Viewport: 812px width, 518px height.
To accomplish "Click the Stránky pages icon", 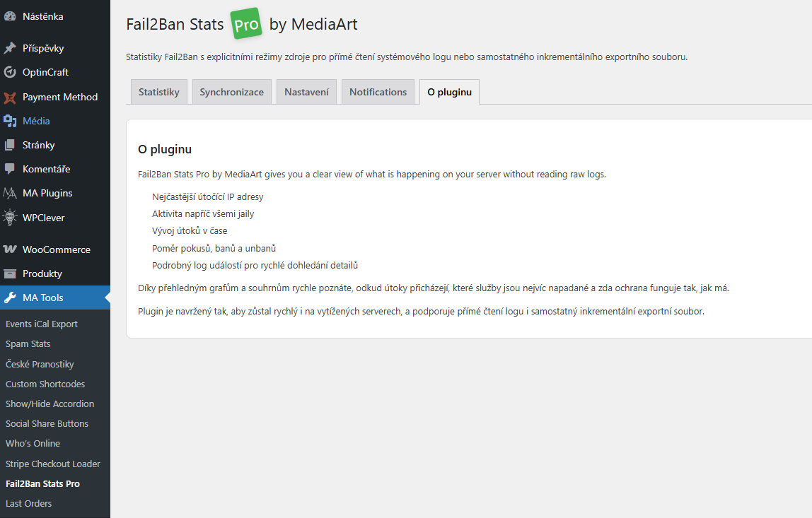I will pyautogui.click(x=10, y=145).
